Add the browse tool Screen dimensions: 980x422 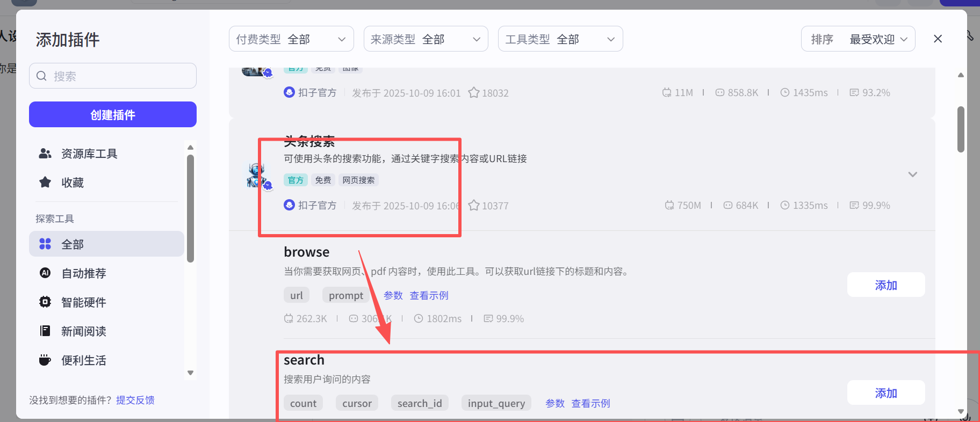(x=886, y=285)
